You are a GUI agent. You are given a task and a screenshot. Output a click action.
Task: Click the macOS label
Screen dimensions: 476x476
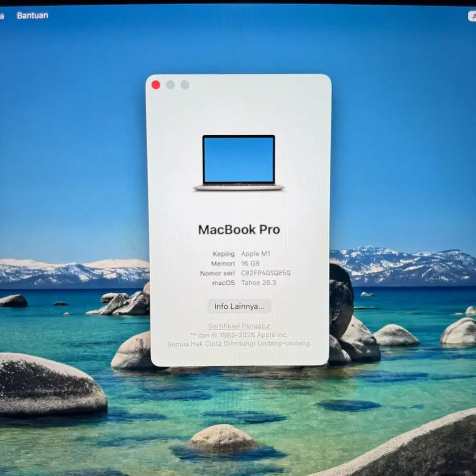tap(223, 283)
